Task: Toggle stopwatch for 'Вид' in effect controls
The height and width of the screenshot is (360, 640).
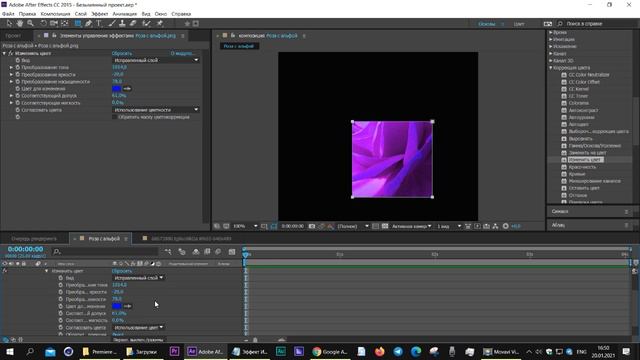Action: pyautogui.click(x=18, y=60)
